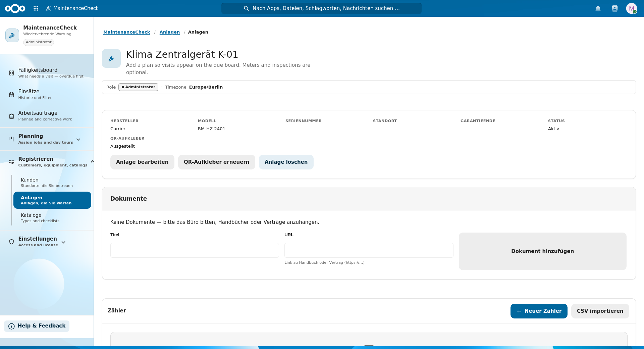
Task: Expand the Planning section chevron
Action: click(x=78, y=140)
